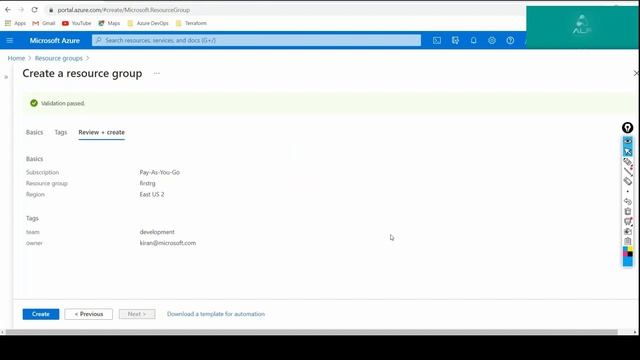640x360 pixels.
Task: Reload the browser page
Action: tap(34, 10)
